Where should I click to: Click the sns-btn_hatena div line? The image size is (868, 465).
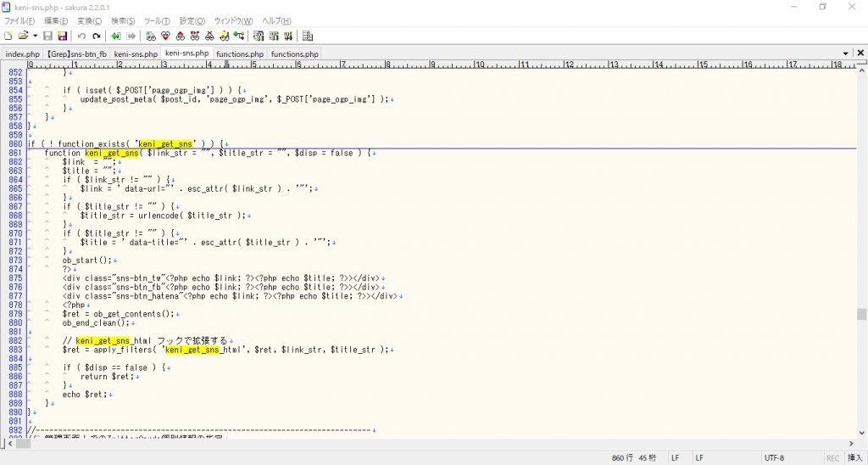(x=230, y=296)
